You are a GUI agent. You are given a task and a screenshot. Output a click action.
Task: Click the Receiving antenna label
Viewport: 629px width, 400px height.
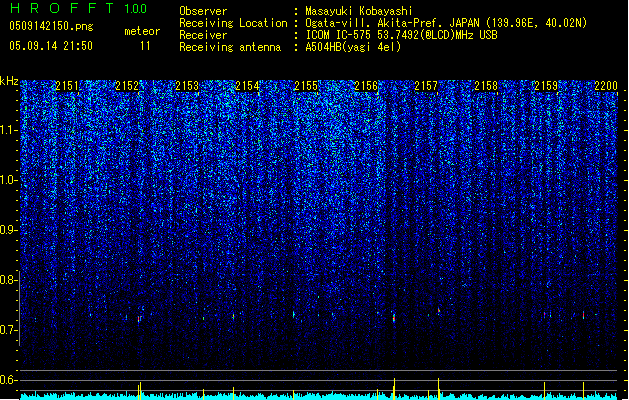pyautogui.click(x=230, y=47)
